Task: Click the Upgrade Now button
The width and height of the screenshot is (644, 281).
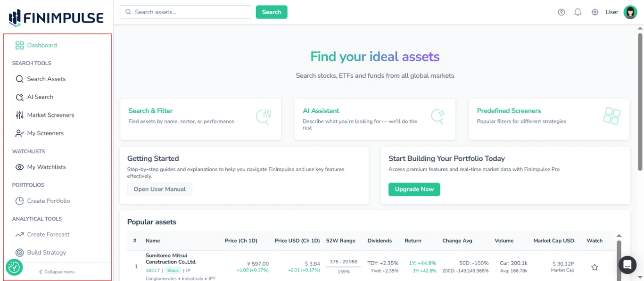Action: (x=414, y=190)
